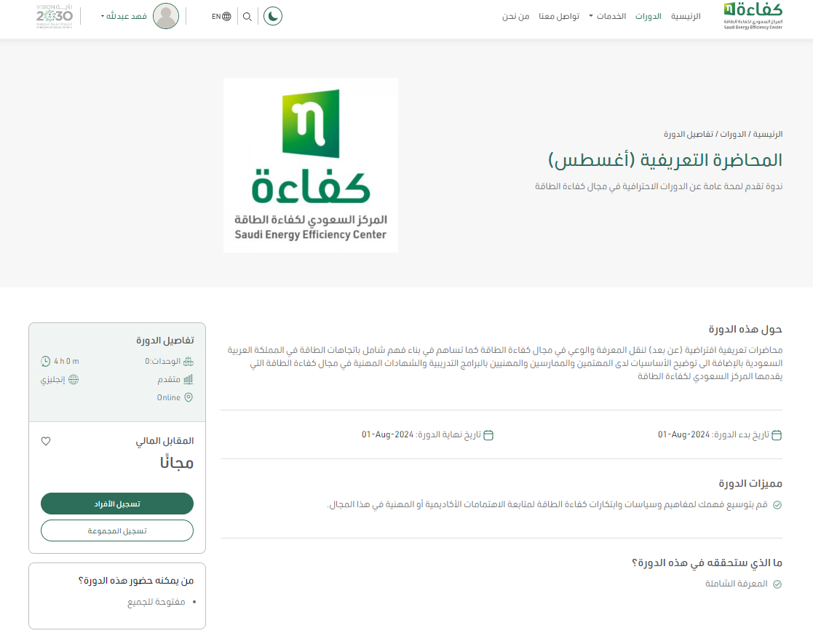This screenshot has height=644, width=813.
Task: Click the clock duration icon
Action: (46, 362)
